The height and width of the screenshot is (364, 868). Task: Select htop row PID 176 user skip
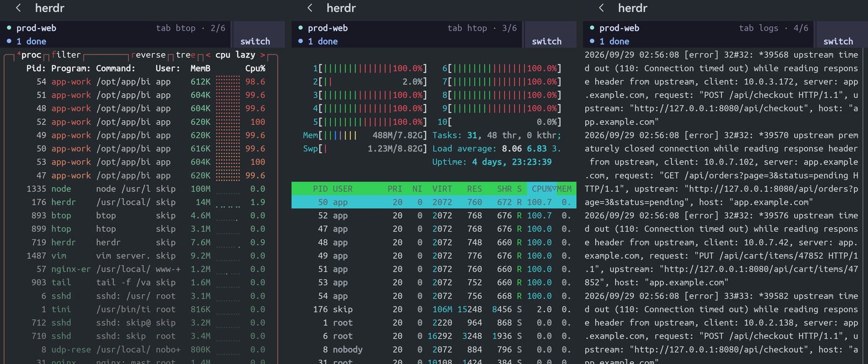(434, 309)
